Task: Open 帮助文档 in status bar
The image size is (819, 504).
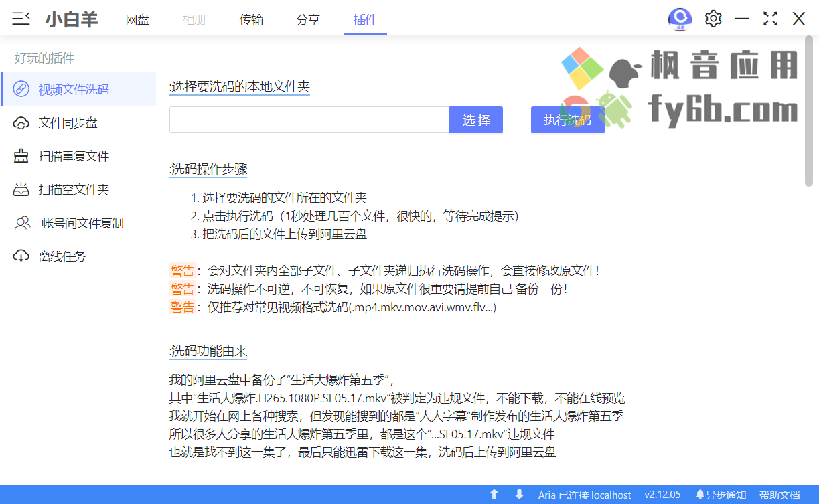Action: coord(779,495)
